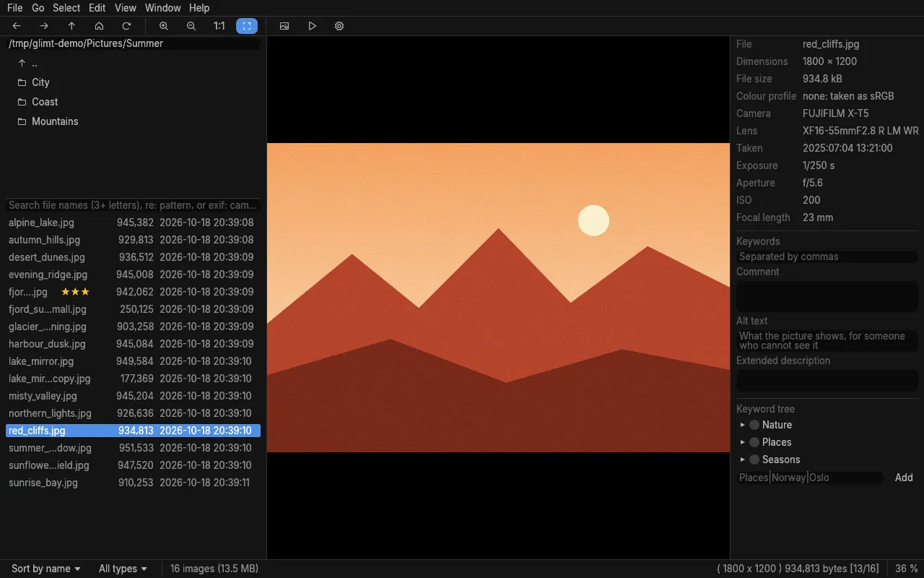The width and height of the screenshot is (924, 578).
Task: Go forward using the right arrow icon
Action: click(x=44, y=26)
